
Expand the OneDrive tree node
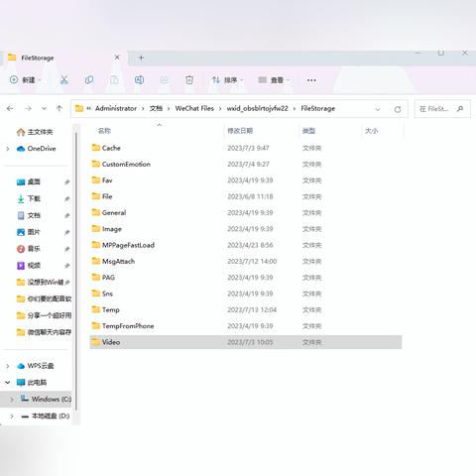(8, 149)
